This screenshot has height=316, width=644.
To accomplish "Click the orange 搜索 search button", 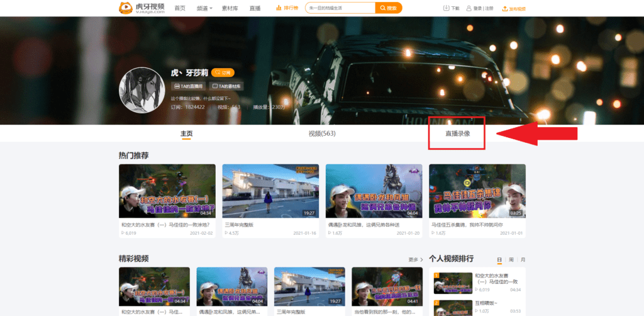I will pyautogui.click(x=389, y=8).
